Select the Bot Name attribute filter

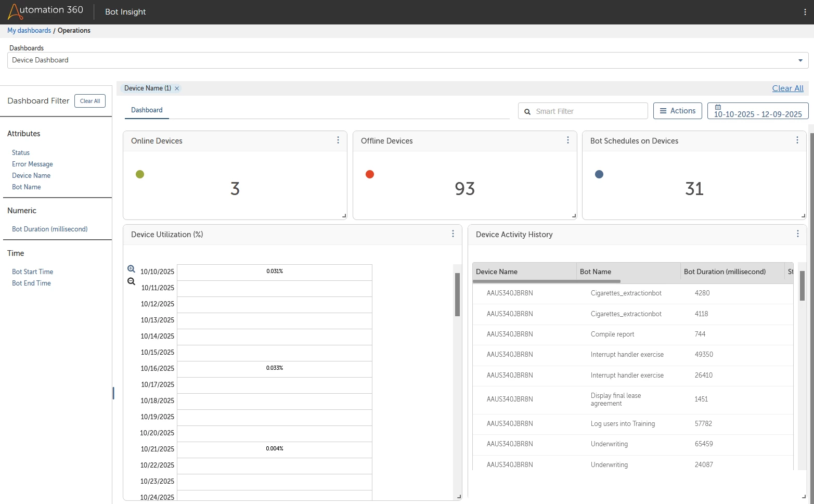pyautogui.click(x=27, y=187)
